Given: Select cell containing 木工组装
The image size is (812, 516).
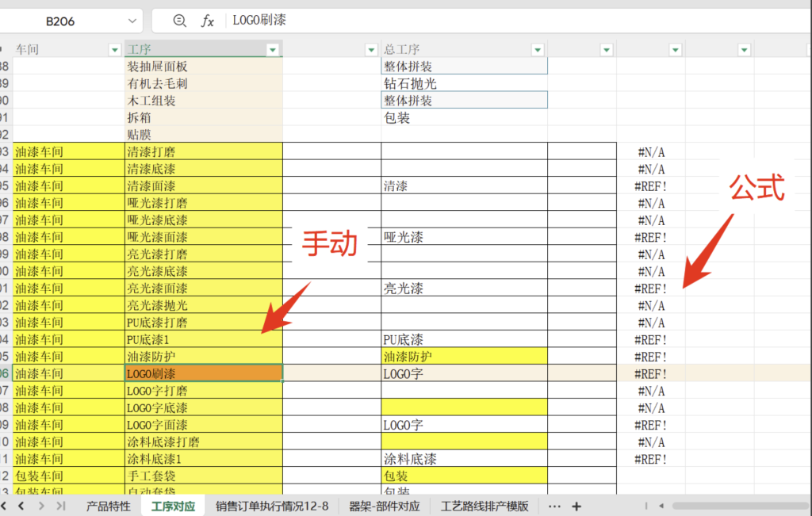Looking at the screenshot, I should [x=204, y=101].
